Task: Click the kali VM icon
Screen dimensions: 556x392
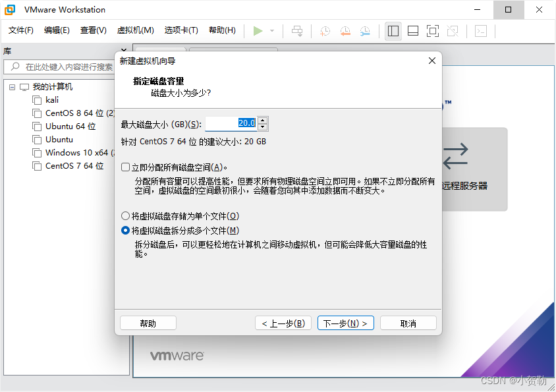Action: 37,100
